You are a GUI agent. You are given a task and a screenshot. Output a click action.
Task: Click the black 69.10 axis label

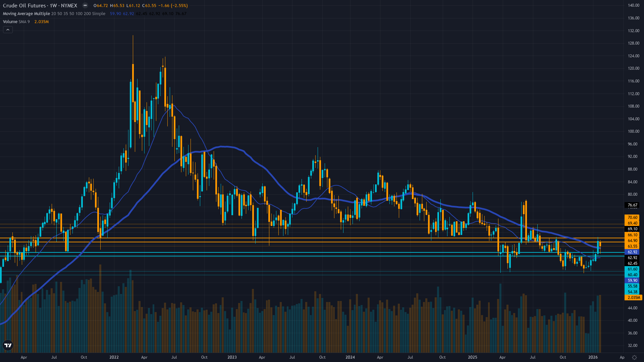[x=632, y=229]
